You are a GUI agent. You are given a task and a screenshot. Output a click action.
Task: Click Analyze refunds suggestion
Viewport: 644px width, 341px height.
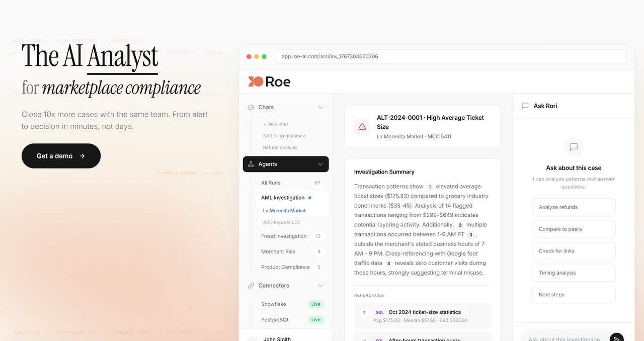pyautogui.click(x=574, y=207)
